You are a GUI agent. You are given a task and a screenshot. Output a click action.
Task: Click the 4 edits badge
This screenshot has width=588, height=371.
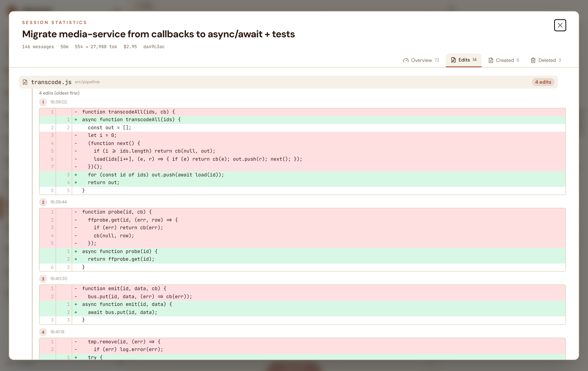[543, 82]
